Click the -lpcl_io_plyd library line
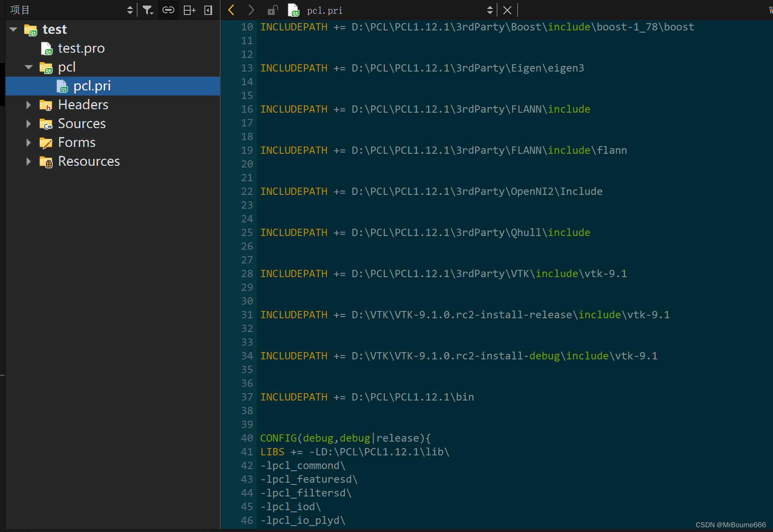Screen dimensions: 773x532 (303, 520)
